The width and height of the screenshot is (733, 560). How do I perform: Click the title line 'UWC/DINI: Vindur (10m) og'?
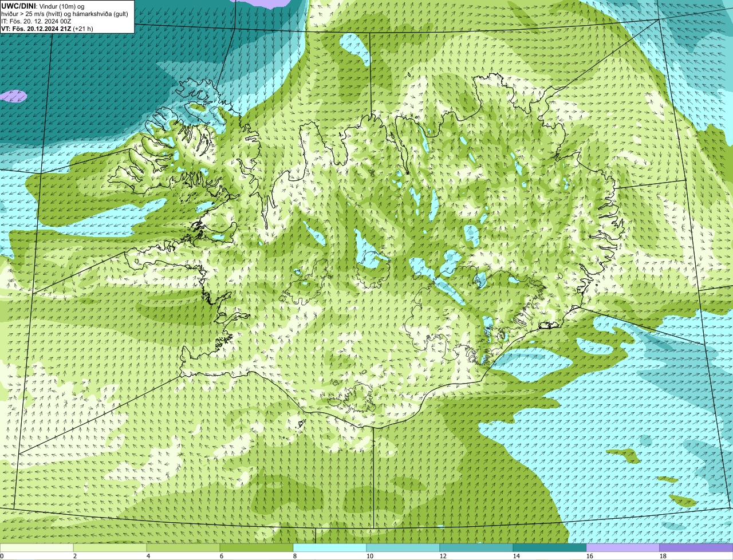[43, 6]
